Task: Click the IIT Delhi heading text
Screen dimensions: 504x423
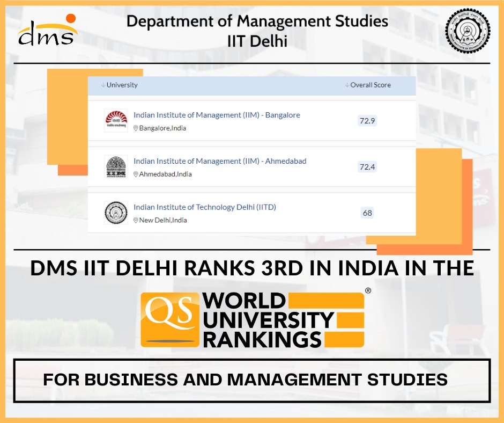Action: pos(257,41)
